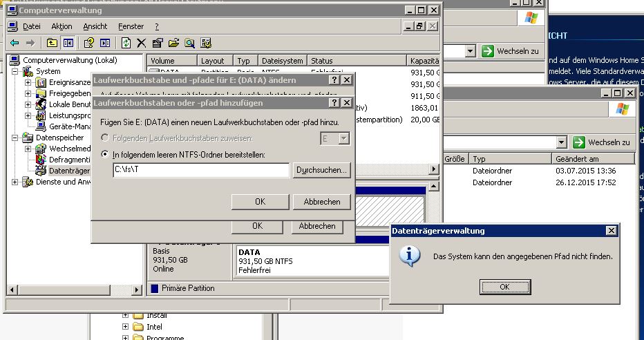This screenshot has height=340, width=644.
Task: Click the Durchsuchen button
Action: (x=322, y=170)
